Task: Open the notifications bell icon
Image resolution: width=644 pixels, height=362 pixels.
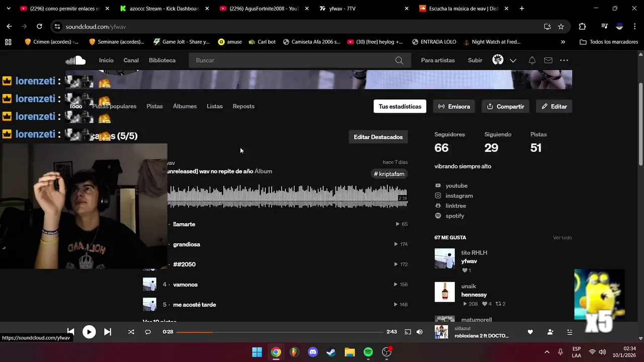Action: point(532,60)
